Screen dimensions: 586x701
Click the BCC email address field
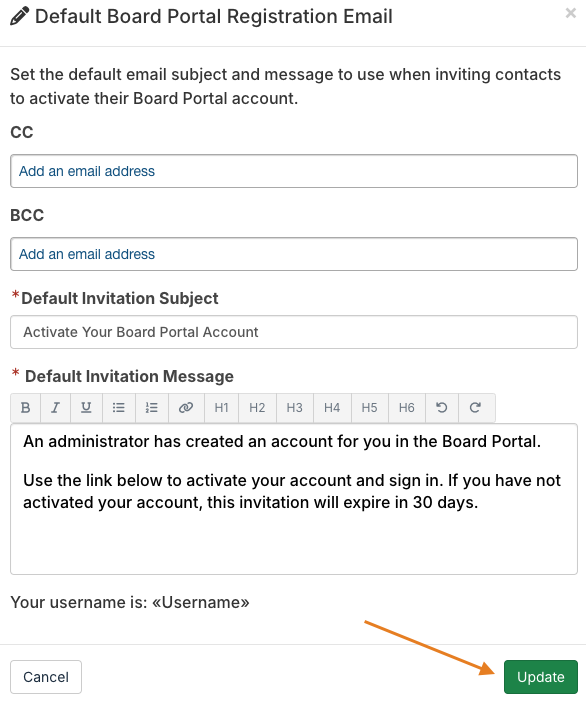pos(294,254)
